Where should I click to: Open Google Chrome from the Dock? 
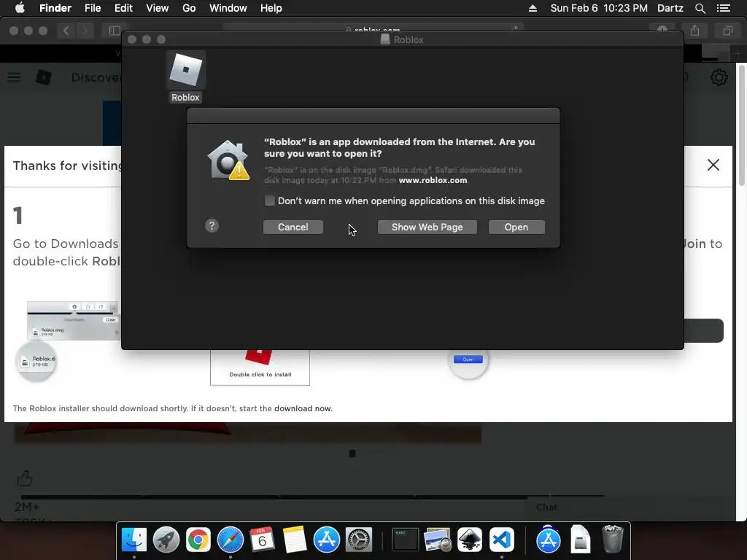pyautogui.click(x=198, y=540)
